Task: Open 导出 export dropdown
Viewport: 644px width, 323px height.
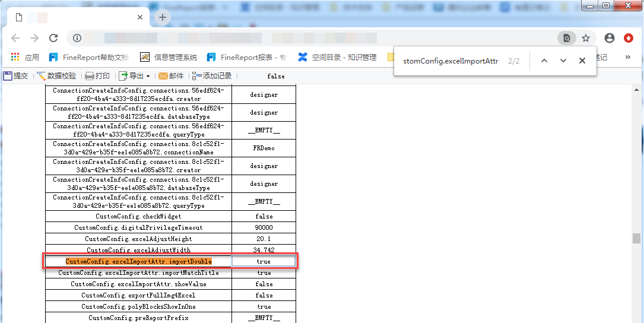Action: click(x=134, y=76)
